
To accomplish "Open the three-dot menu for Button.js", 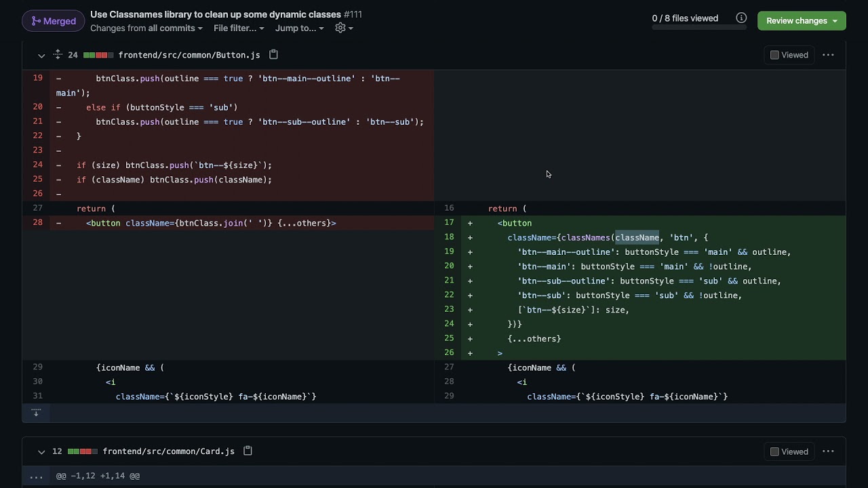I will pos(828,55).
